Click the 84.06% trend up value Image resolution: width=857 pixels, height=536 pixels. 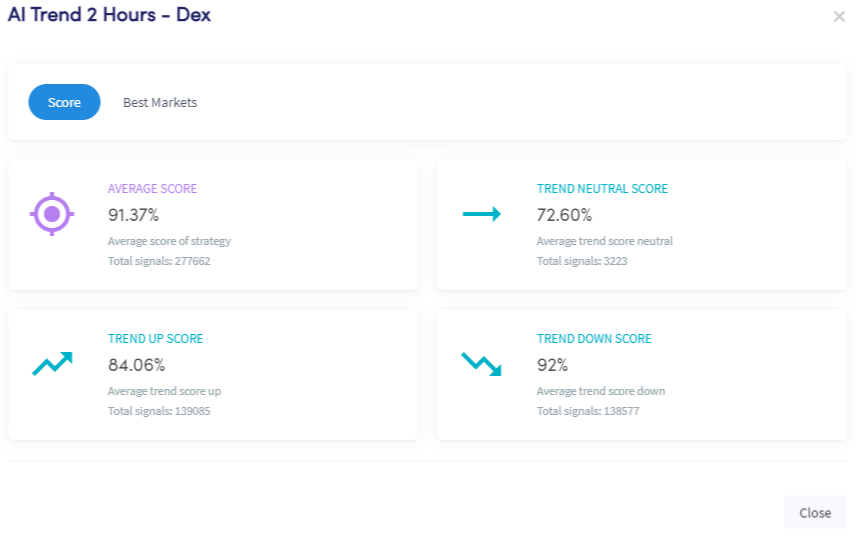tap(137, 365)
